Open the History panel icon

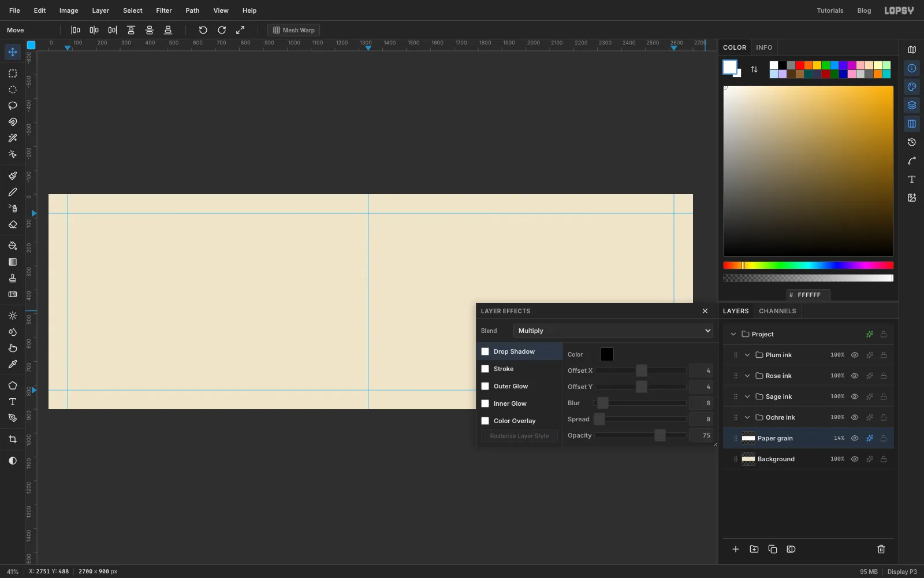(912, 142)
